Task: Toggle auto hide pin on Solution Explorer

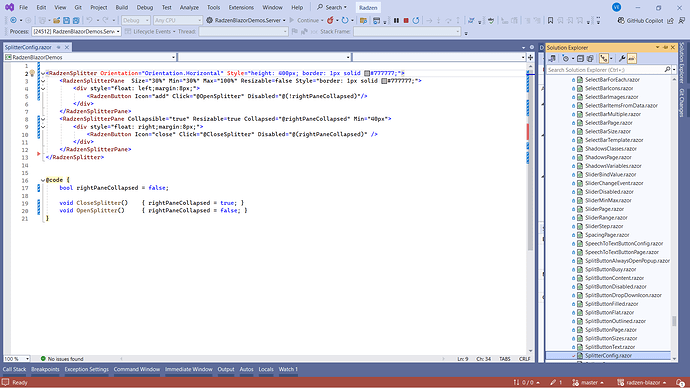Action: click(x=665, y=48)
